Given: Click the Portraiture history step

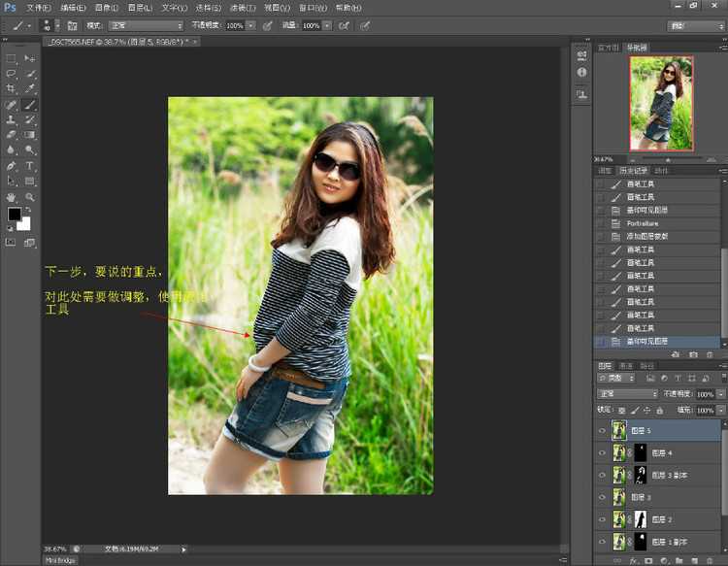Looking at the screenshot, I should tap(642, 223).
